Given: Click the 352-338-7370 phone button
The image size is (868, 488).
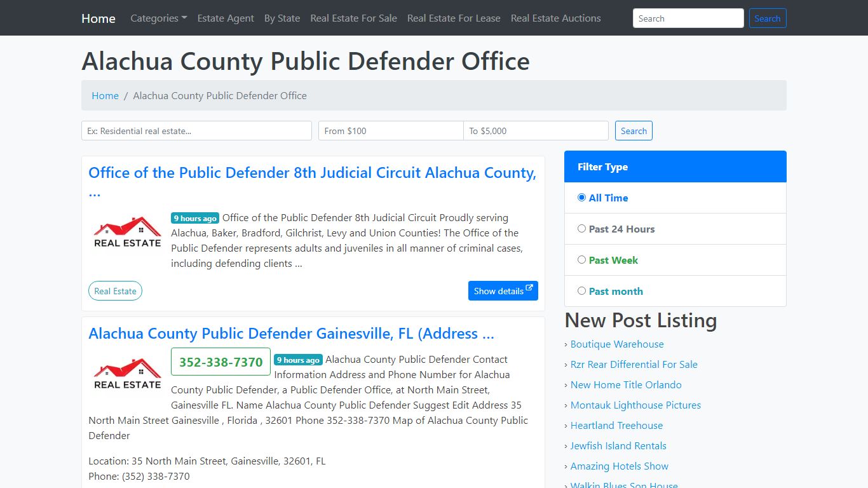Looking at the screenshot, I should 220,362.
